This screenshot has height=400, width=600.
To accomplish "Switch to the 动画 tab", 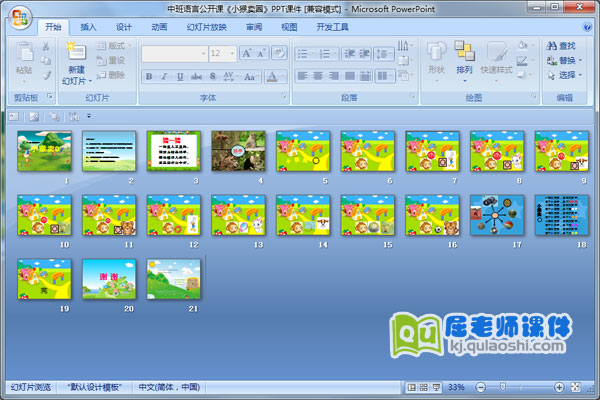I will [159, 27].
